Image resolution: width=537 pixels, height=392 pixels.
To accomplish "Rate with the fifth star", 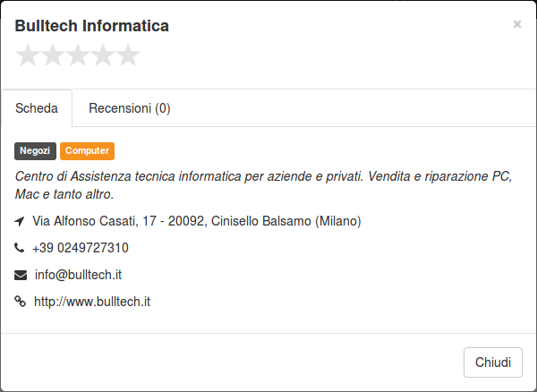I will (x=128, y=55).
